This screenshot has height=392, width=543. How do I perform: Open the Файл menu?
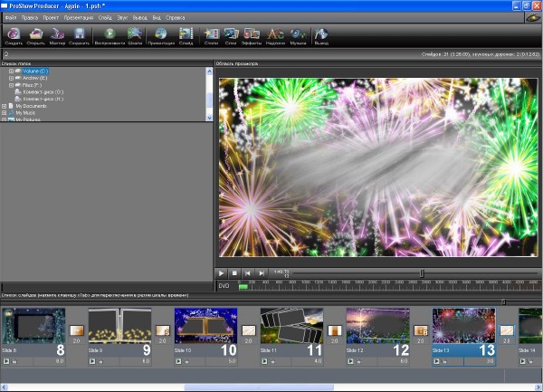pyautogui.click(x=10, y=17)
